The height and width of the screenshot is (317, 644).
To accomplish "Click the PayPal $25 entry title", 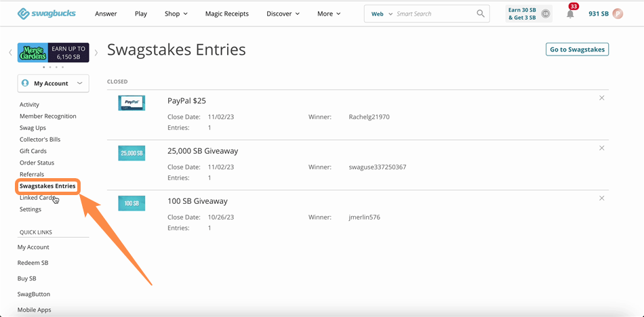I will tap(186, 101).
